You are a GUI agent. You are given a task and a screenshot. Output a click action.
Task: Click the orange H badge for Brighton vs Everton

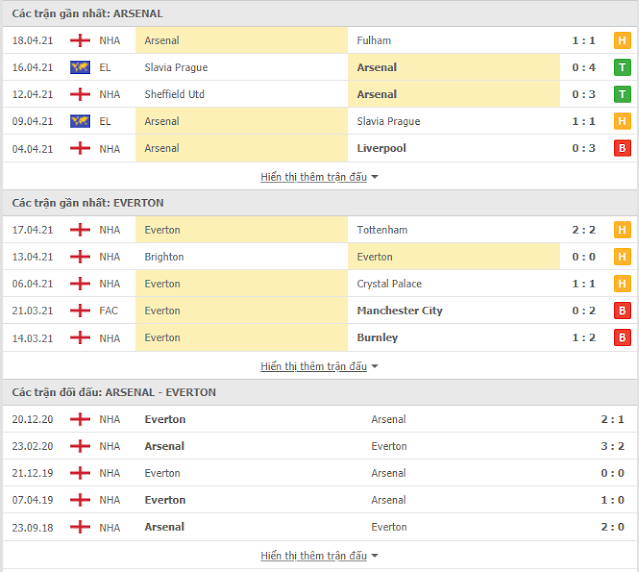pos(622,257)
